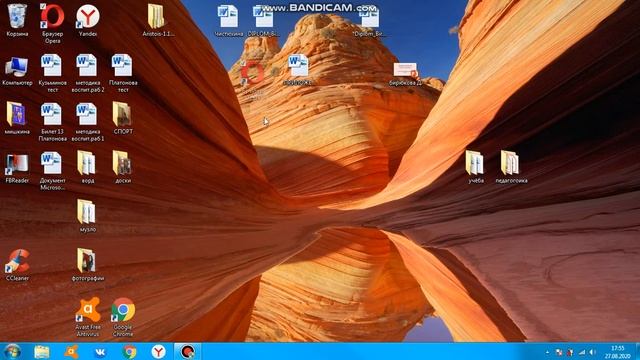This screenshot has width=640, height=360.
Task: Launch Avast from the taskbar
Action: click(x=71, y=351)
